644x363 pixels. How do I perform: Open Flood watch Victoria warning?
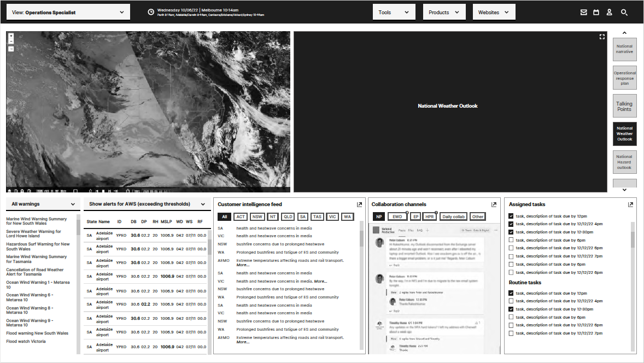(26, 341)
